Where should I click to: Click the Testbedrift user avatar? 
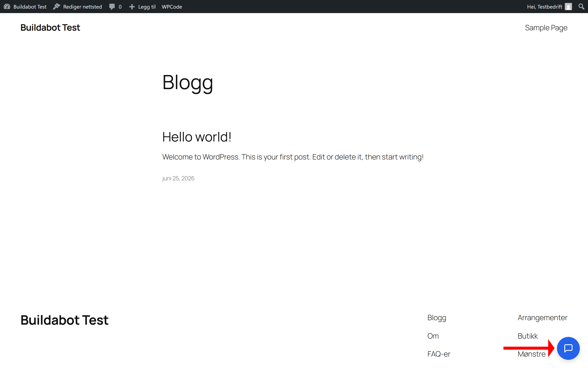tap(568, 7)
